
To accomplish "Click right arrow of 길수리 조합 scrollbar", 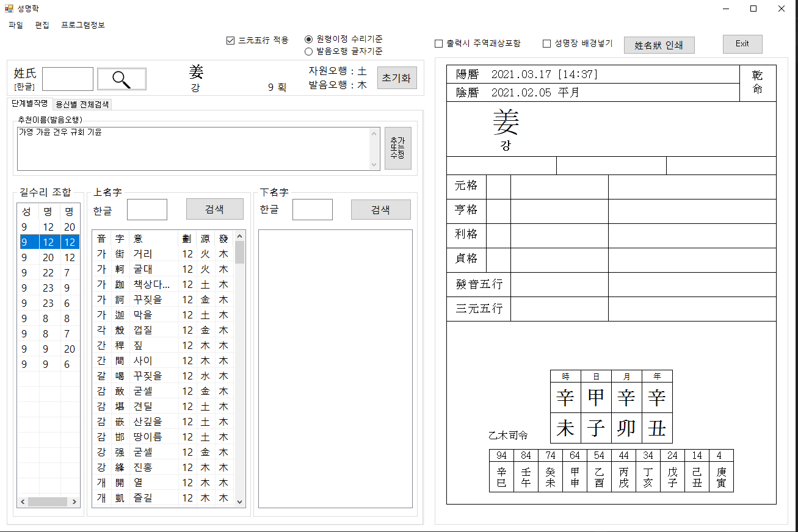I will (x=74, y=501).
